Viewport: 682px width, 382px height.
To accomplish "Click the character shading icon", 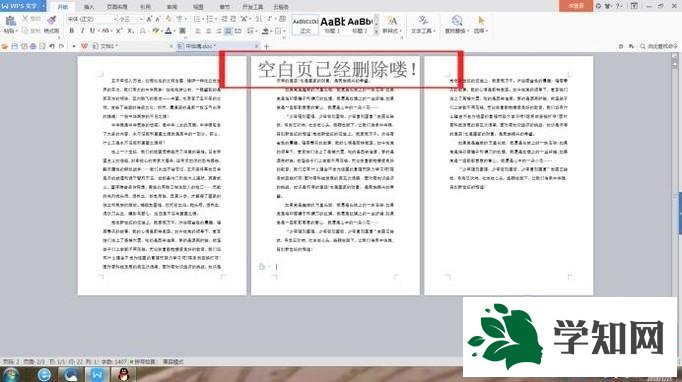I will point(182,31).
